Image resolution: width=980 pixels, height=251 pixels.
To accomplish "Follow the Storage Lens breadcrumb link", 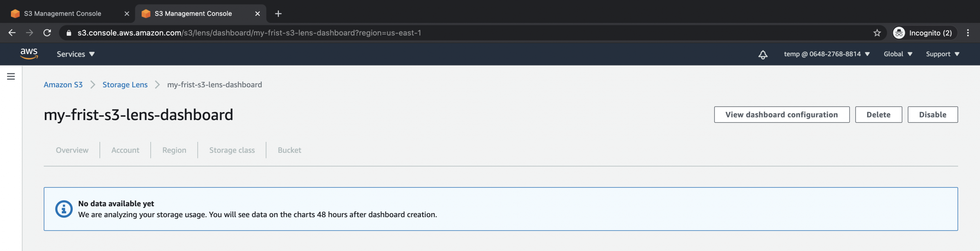I will [125, 85].
